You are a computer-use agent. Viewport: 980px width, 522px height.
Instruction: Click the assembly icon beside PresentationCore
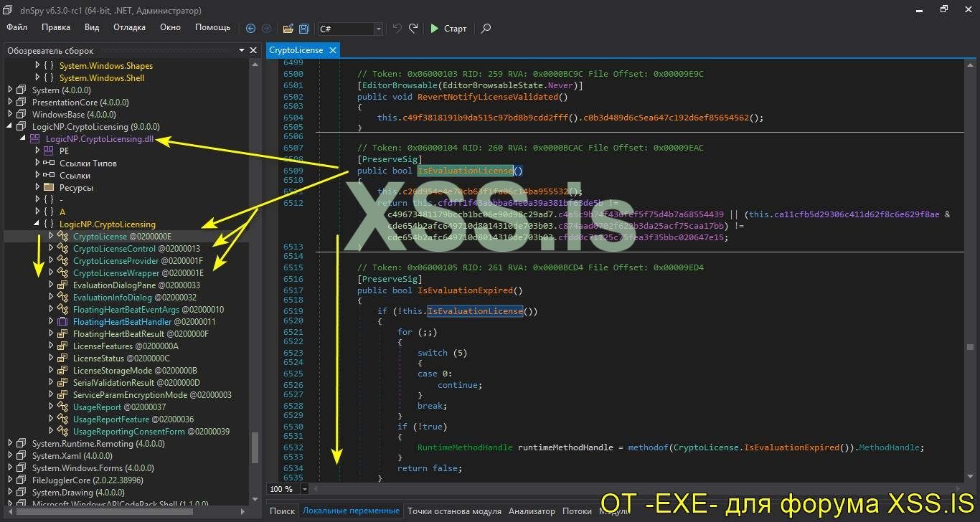point(22,103)
